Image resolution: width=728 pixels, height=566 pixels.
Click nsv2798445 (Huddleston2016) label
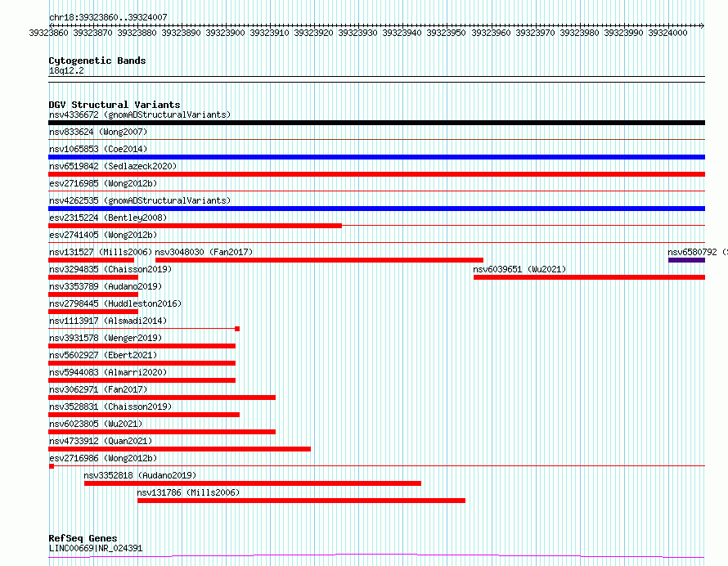(x=115, y=303)
